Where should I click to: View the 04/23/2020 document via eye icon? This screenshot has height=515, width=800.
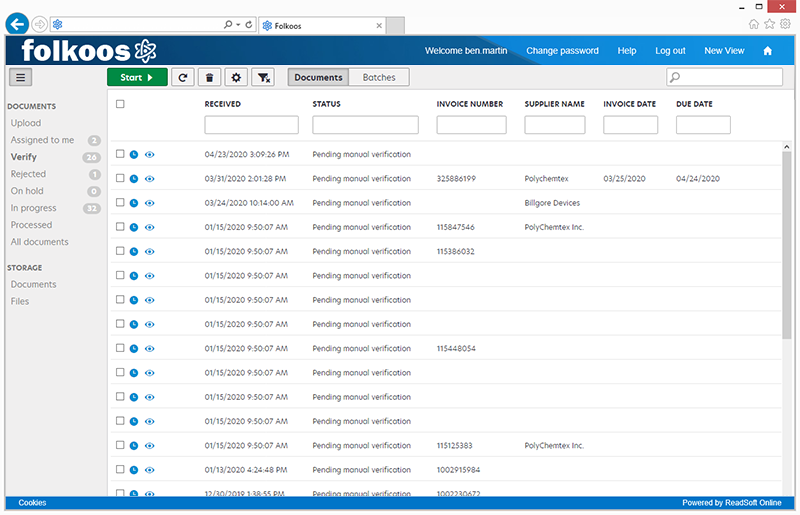tap(149, 155)
